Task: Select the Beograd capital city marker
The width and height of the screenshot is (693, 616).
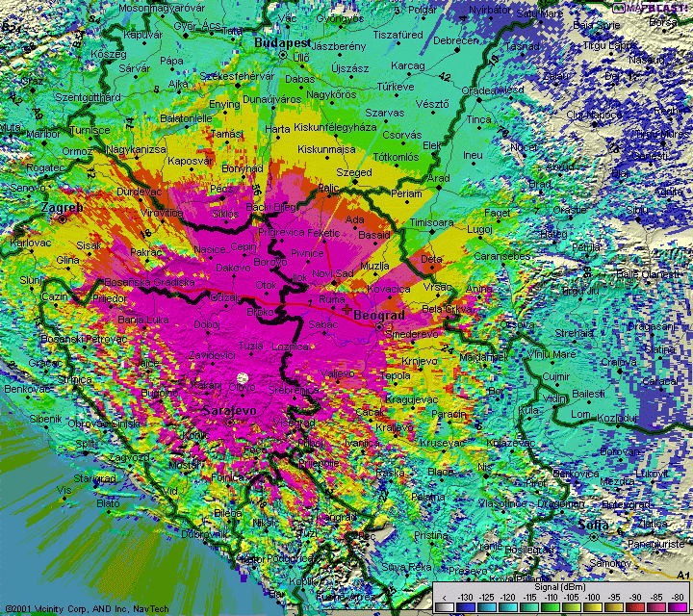Action: (x=379, y=327)
